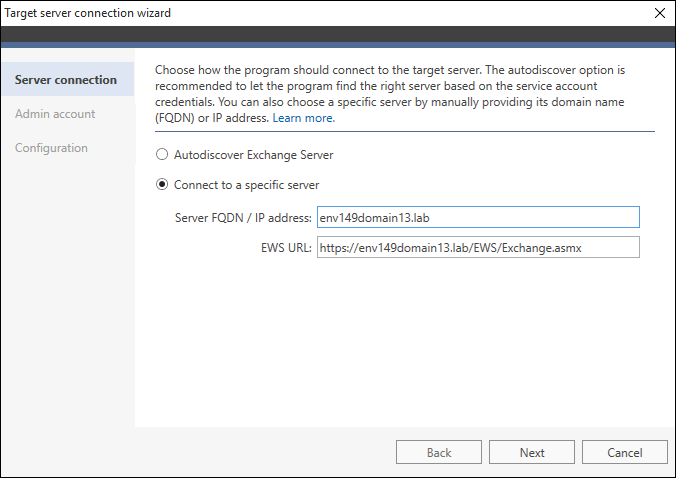Cancel the connection wizard
This screenshot has height=478, width=676.
[x=624, y=452]
